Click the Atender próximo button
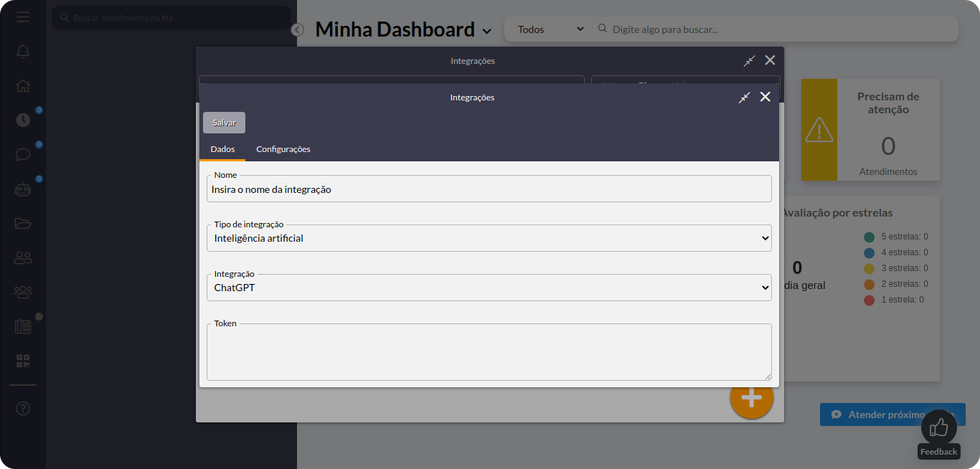Image resolution: width=980 pixels, height=469 pixels. tap(892, 414)
